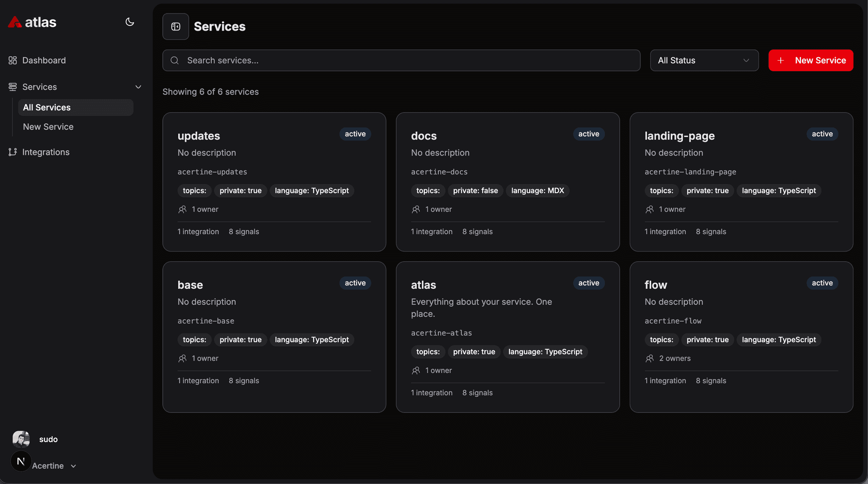Select New Service in the sidebar
Viewport: 868px width, 484px height.
(48, 126)
